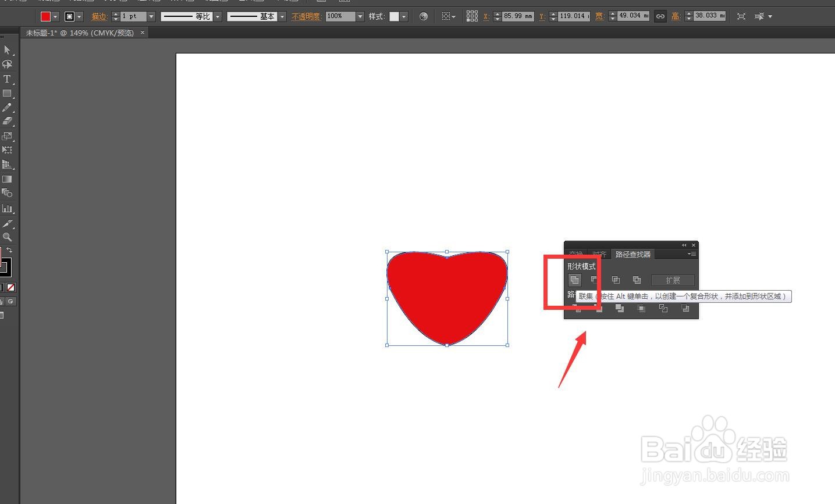Open the align-to selection dropdown
Image resolution: width=835 pixels, height=504 pixels.
(x=448, y=16)
